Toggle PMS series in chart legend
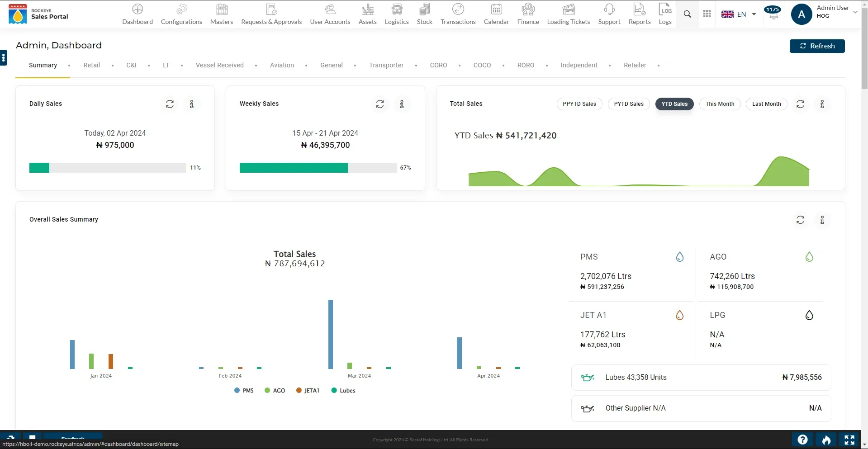 point(244,391)
